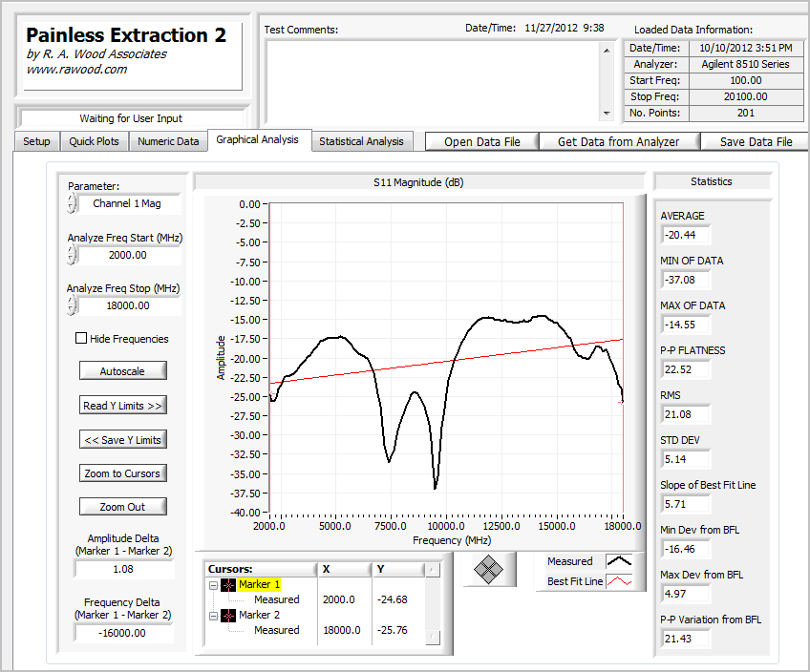This screenshot has height=672, width=810.
Task: Click the Channel 1 Mag parameter field
Action: (128, 203)
